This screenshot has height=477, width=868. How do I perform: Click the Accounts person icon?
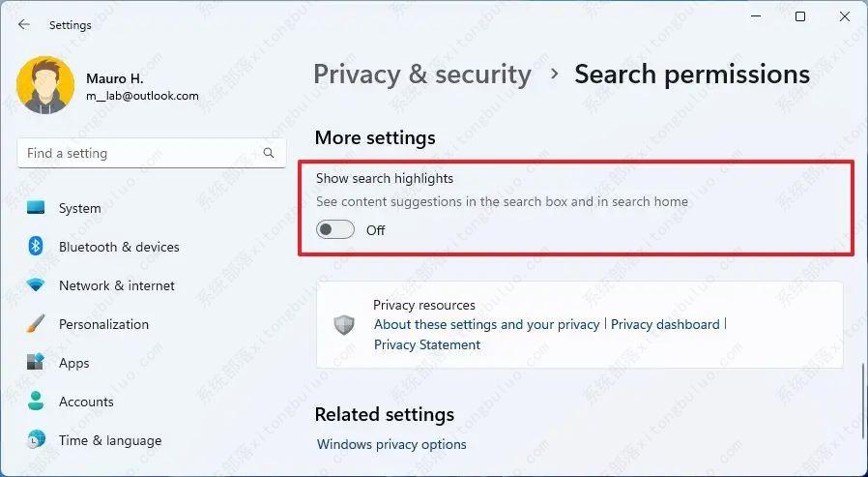37,402
